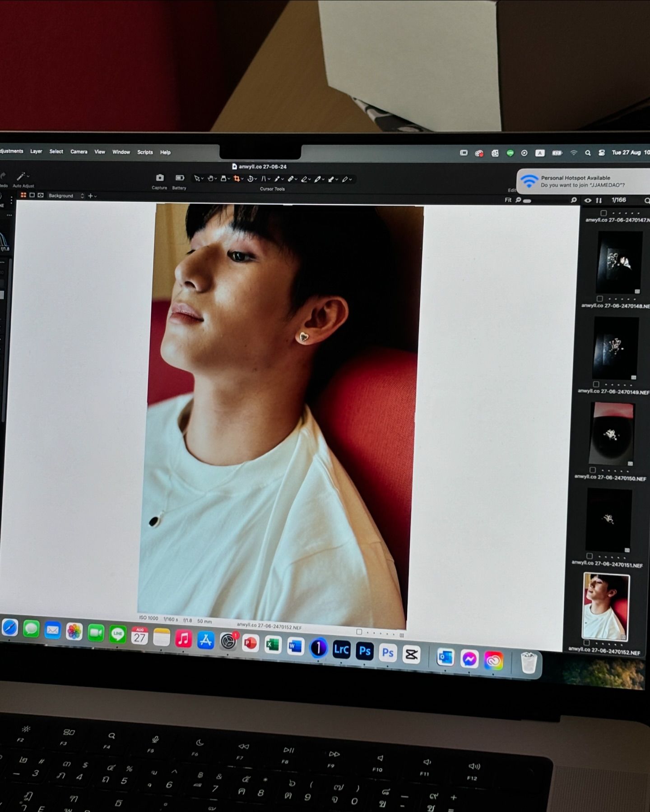Toggle the color tag checkbox below viewer image
Image resolution: width=650 pixels, height=812 pixels.
tap(359, 632)
